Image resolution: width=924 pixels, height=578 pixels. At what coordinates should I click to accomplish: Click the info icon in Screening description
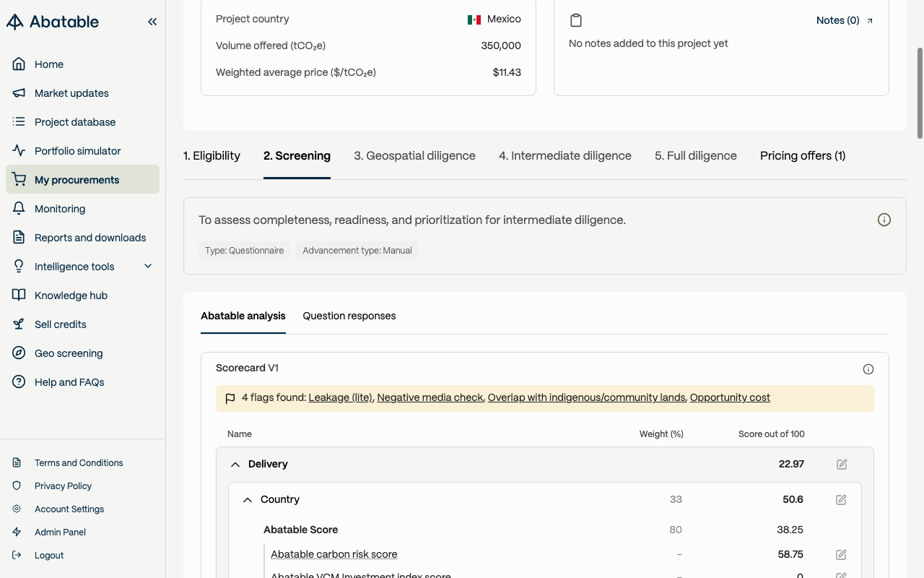[x=884, y=220]
